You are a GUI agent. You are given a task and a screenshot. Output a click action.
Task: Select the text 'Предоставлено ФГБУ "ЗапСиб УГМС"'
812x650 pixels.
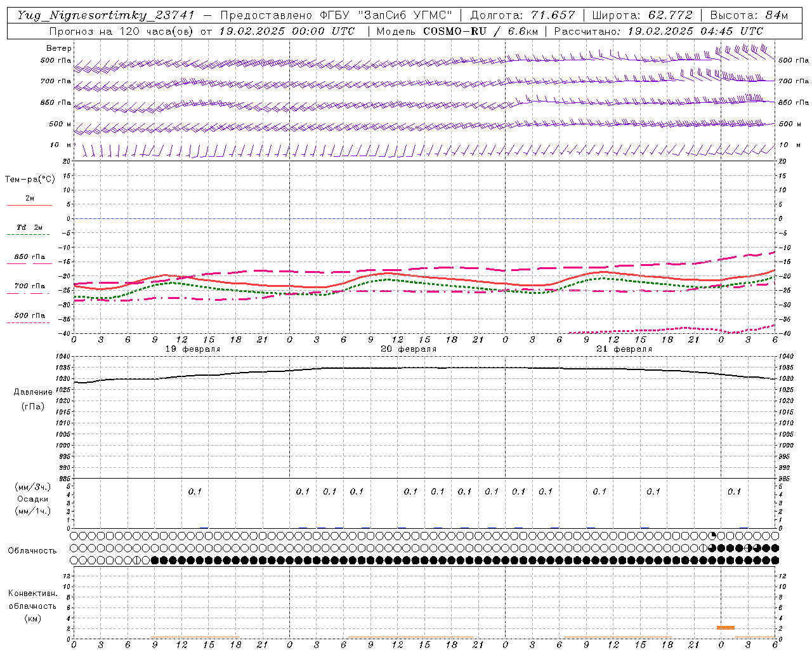tap(336, 15)
